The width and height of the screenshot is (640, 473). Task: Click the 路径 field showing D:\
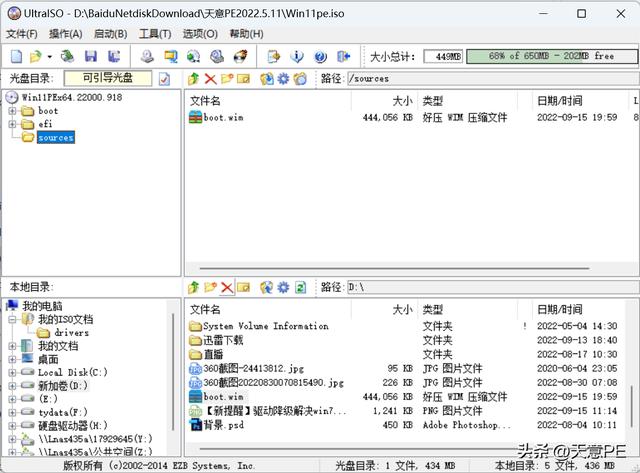(x=493, y=287)
